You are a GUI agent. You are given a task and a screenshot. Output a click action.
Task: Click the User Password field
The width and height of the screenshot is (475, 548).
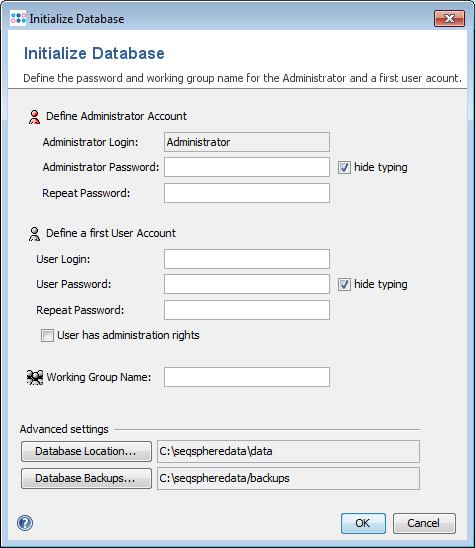(247, 284)
